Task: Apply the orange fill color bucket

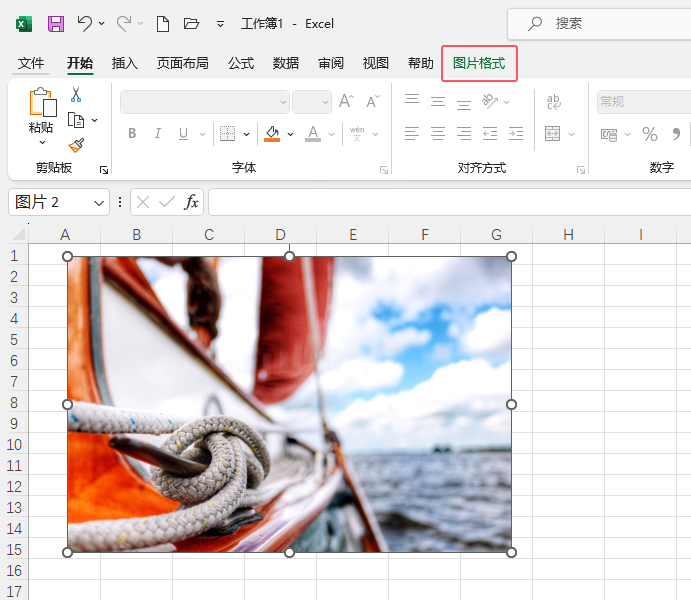Action: pos(272,133)
